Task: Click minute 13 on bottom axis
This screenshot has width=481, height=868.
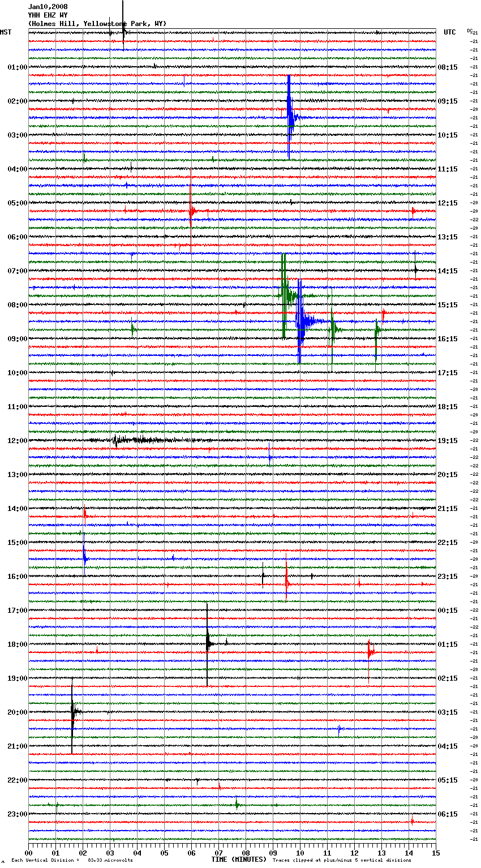Action: tap(382, 853)
